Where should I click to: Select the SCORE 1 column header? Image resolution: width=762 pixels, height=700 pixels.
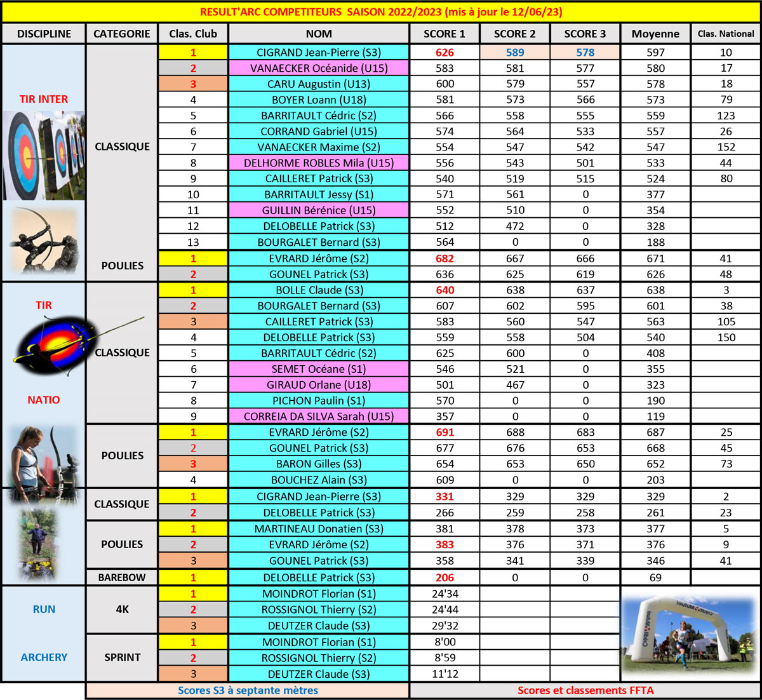click(x=444, y=34)
